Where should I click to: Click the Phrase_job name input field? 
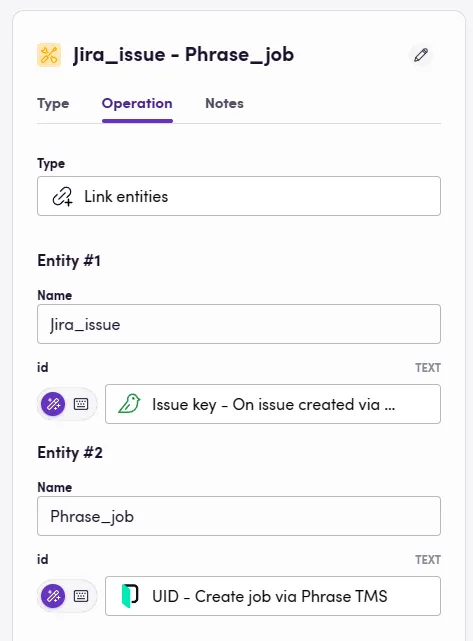tap(239, 516)
